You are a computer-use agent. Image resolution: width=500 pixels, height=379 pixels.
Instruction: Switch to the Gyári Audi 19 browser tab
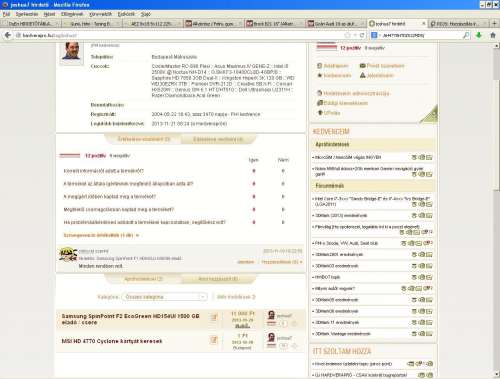tap(335, 24)
